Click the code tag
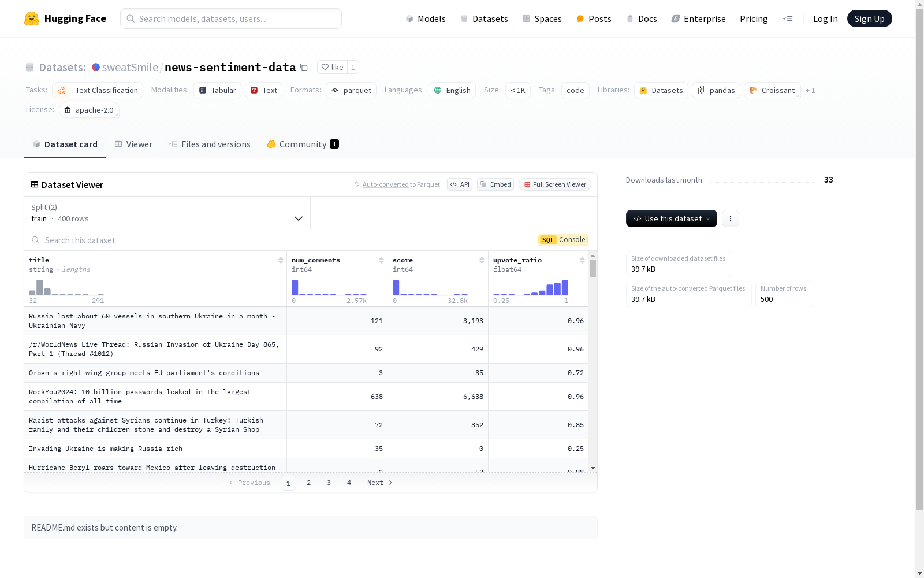The image size is (924, 578). pyautogui.click(x=575, y=90)
